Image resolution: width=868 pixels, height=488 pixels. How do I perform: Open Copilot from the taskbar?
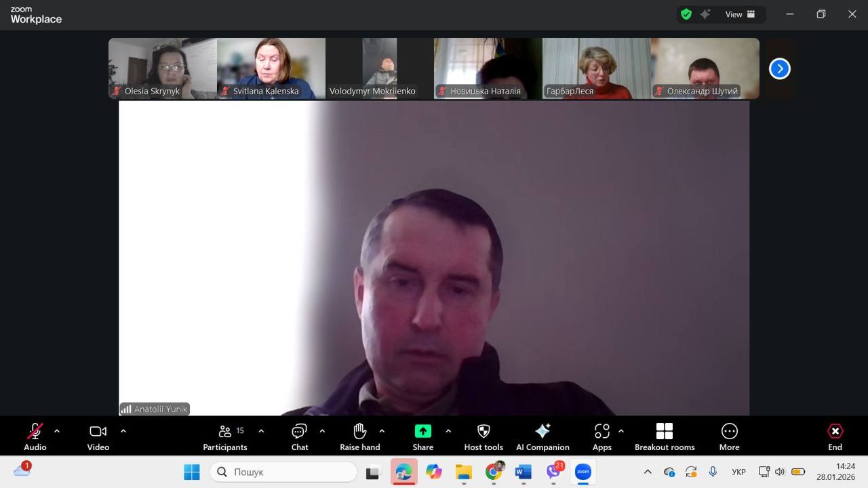point(434,472)
